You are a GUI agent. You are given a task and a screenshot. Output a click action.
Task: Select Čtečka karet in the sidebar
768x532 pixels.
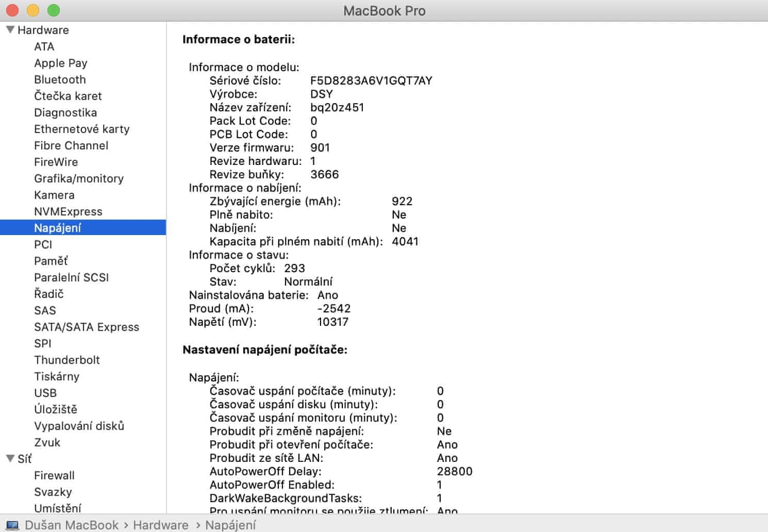pos(68,96)
